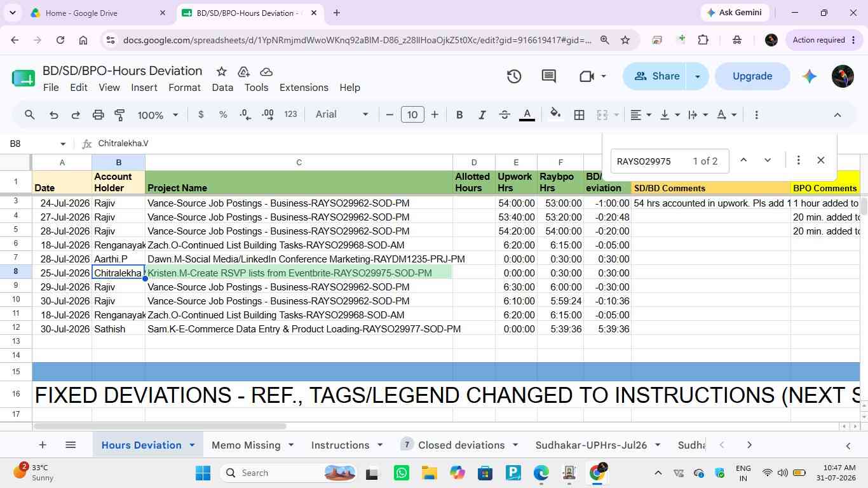Toggle bold formatting

click(x=459, y=115)
